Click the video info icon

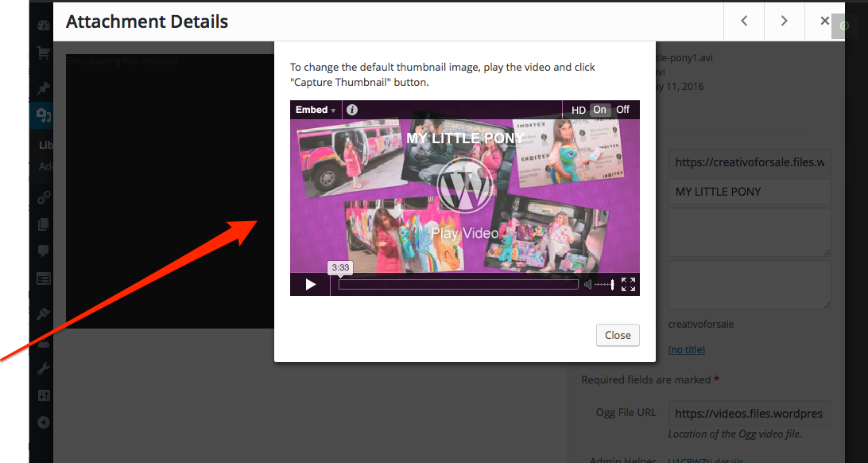point(352,110)
